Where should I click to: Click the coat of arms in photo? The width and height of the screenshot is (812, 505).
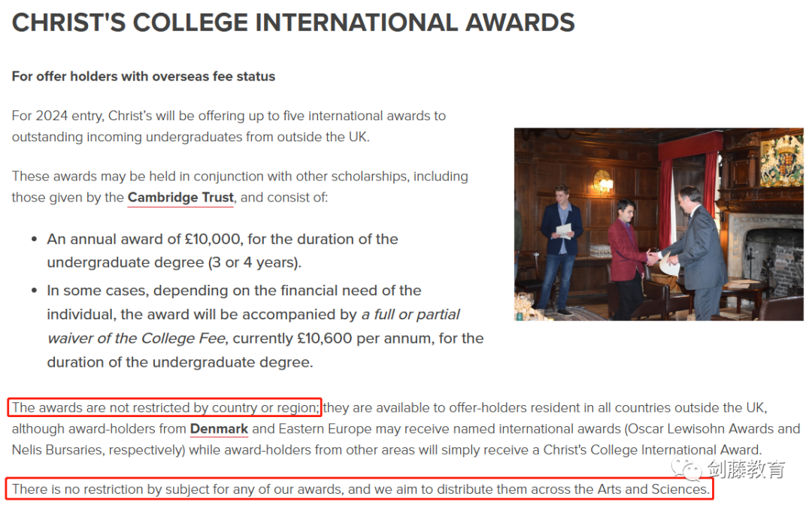(x=782, y=159)
